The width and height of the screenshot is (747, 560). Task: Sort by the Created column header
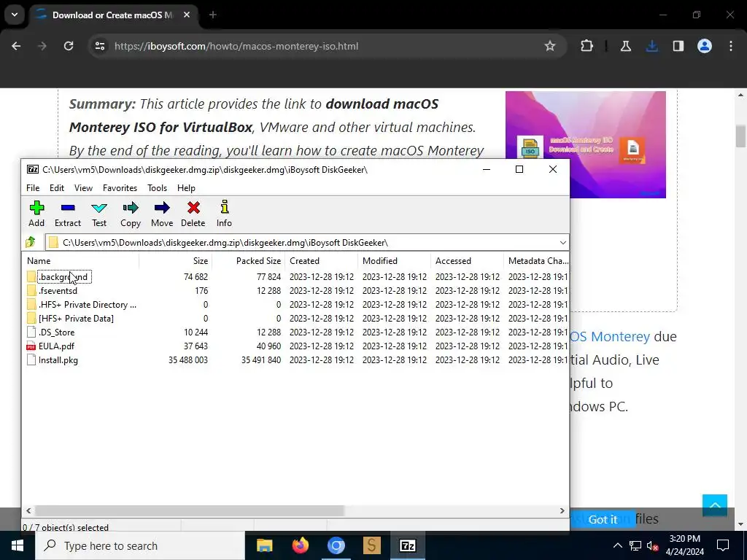pos(321,261)
